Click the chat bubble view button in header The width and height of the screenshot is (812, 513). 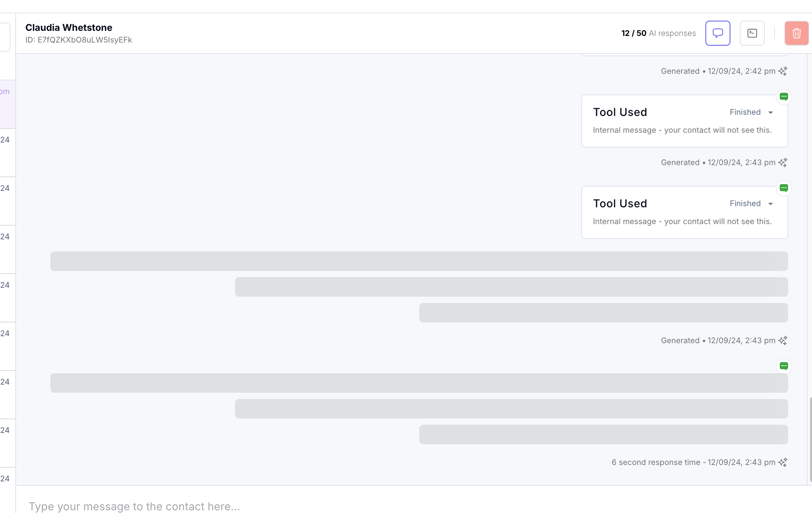coord(718,33)
